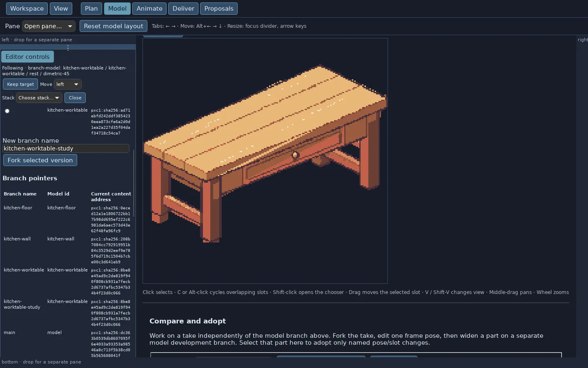Switch to the Plan tab
This screenshot has height=368, width=588.
(x=91, y=9)
